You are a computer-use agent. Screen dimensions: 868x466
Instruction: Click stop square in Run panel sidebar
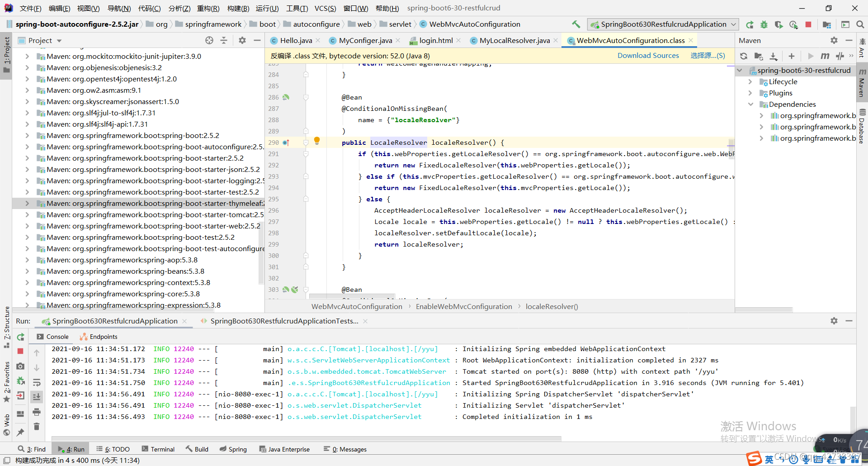20,351
